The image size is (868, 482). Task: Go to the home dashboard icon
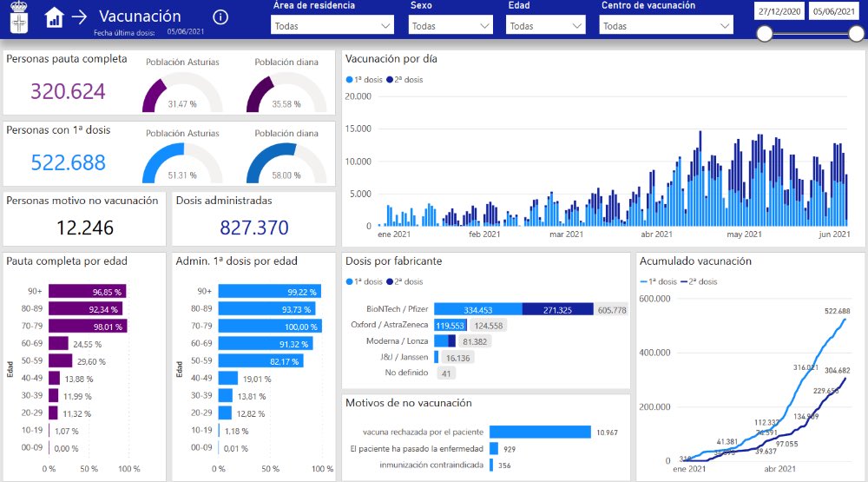pos(54,17)
